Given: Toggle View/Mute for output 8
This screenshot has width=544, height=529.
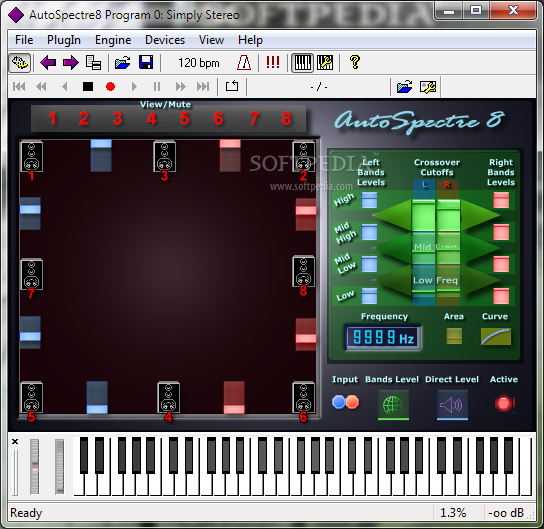Looking at the screenshot, I should coord(286,119).
